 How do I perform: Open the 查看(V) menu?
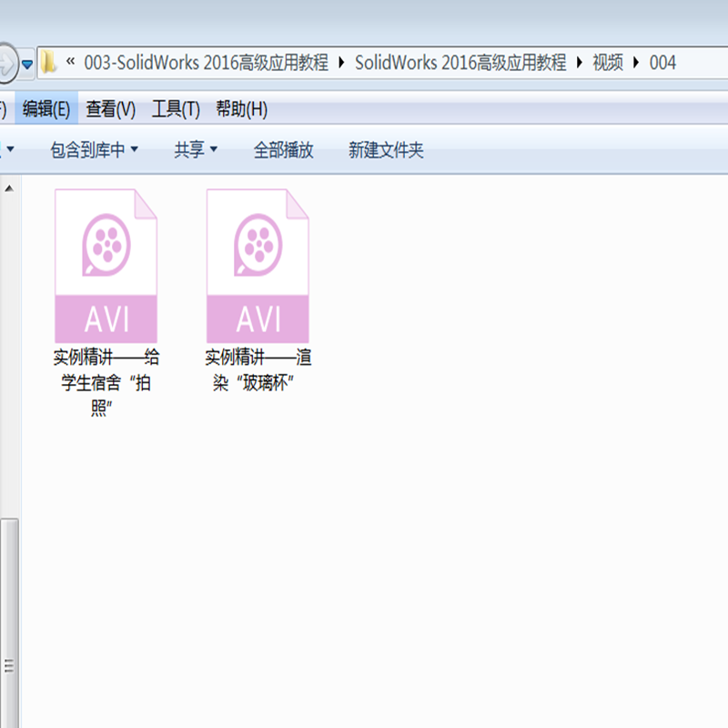[110, 109]
